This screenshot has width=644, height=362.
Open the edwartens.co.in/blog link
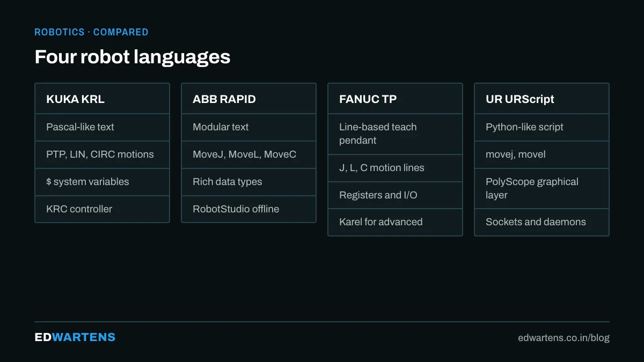[563, 338]
